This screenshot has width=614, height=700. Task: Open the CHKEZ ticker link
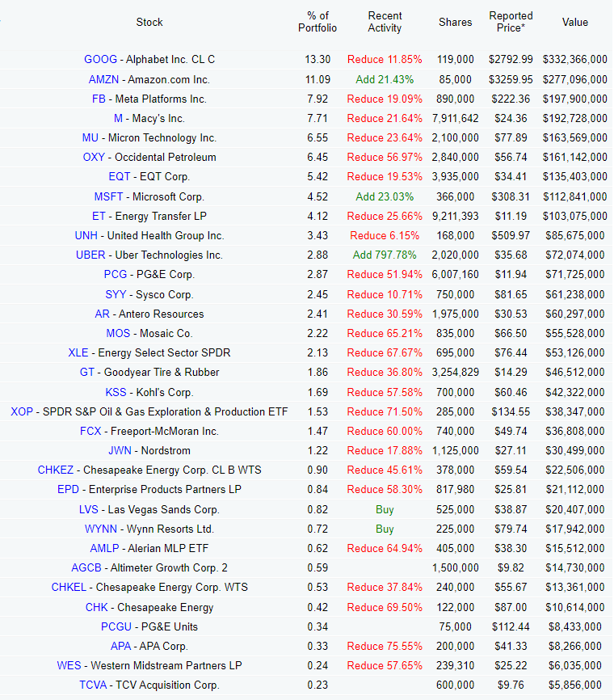tap(55, 470)
